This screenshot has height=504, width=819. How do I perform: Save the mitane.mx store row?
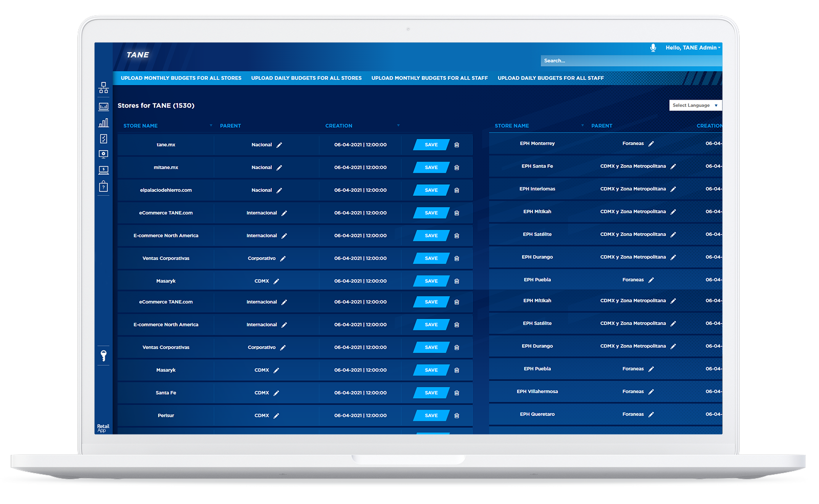click(431, 167)
